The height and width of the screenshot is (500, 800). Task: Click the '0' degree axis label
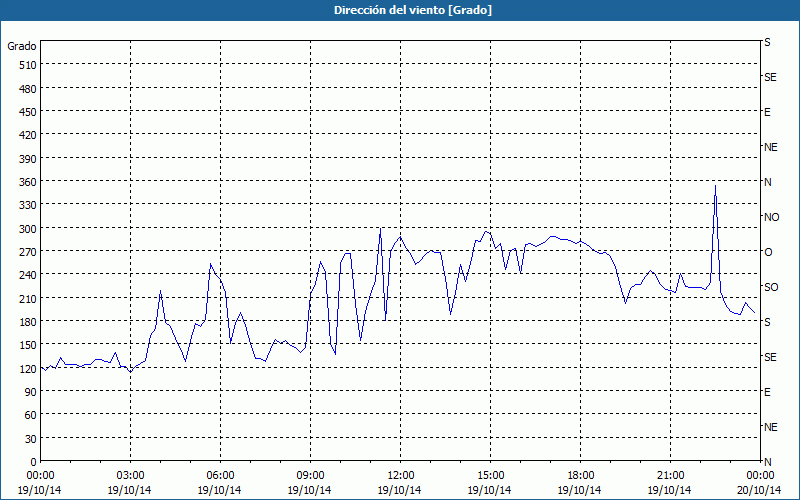click(34, 462)
